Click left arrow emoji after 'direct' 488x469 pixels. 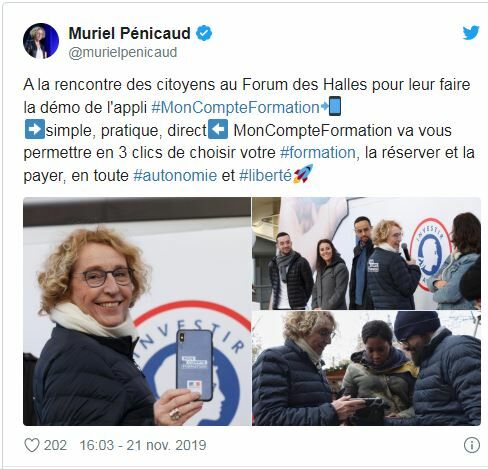pyautogui.click(x=218, y=129)
